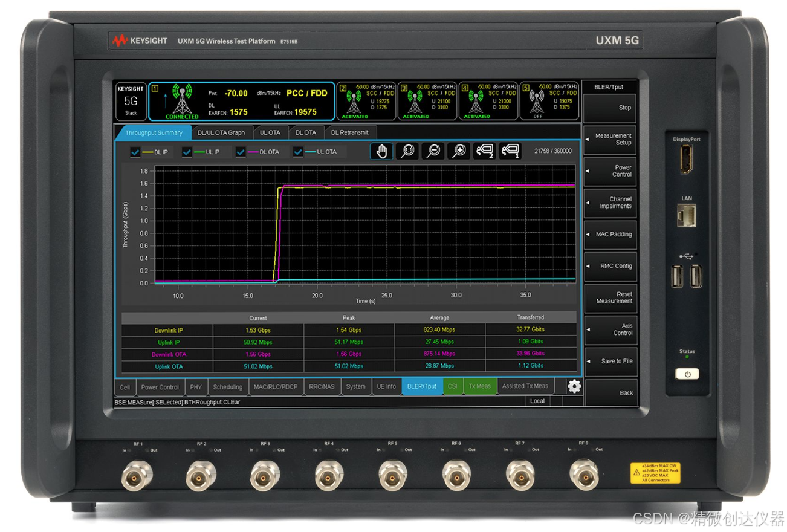
Task: Click the -70.00 power value
Action: tap(236, 94)
